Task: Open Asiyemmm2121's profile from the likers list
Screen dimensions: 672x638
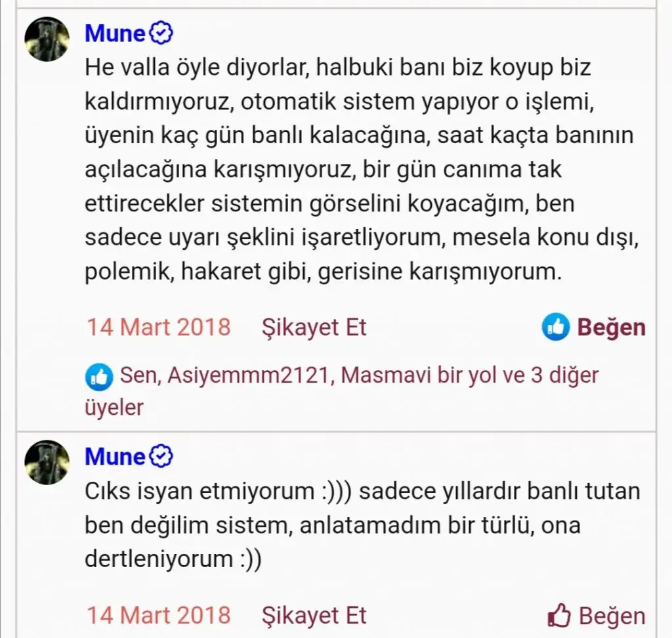Action: (x=247, y=375)
